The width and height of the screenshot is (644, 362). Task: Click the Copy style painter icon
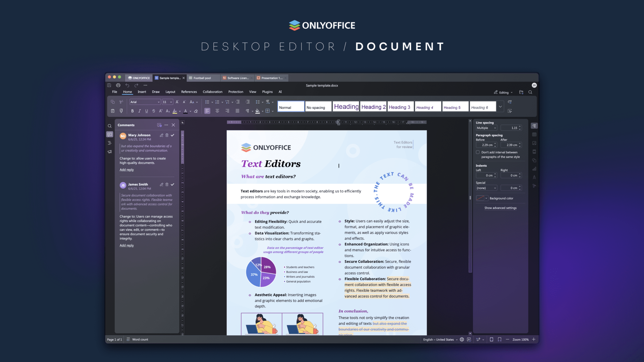tap(121, 111)
